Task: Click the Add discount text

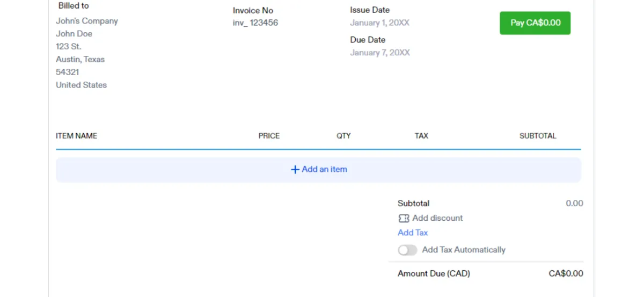Action: tap(437, 218)
